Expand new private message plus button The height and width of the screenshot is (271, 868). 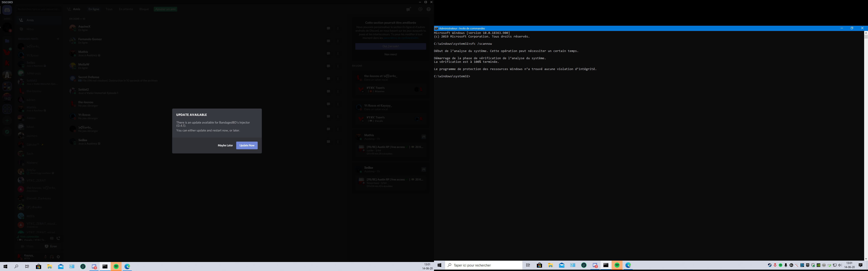[x=58, y=39]
